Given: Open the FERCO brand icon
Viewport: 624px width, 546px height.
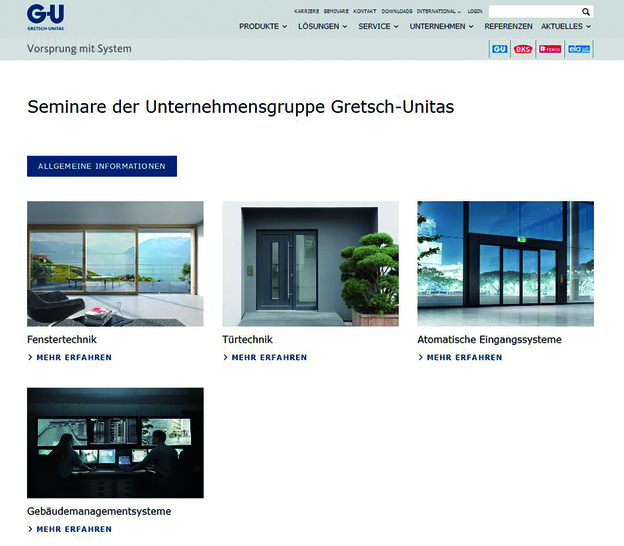Looking at the screenshot, I should pyautogui.click(x=550, y=48).
